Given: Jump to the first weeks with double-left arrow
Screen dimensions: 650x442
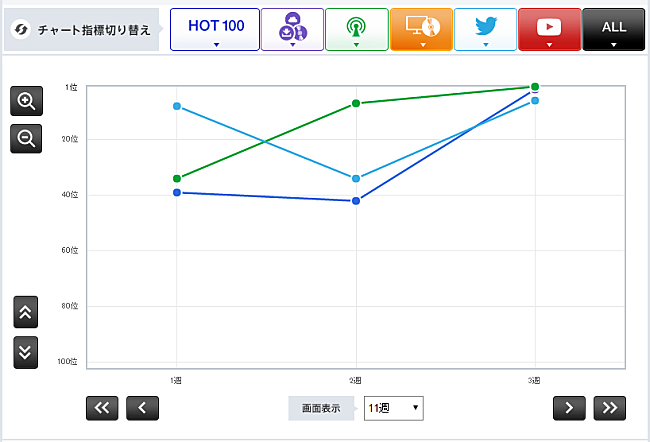Looking at the screenshot, I should pyautogui.click(x=102, y=407).
